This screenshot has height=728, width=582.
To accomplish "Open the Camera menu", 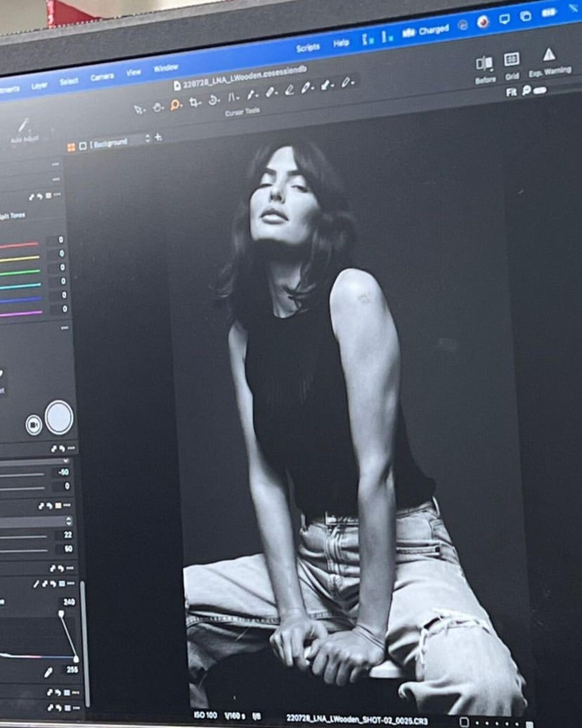I will click(102, 77).
